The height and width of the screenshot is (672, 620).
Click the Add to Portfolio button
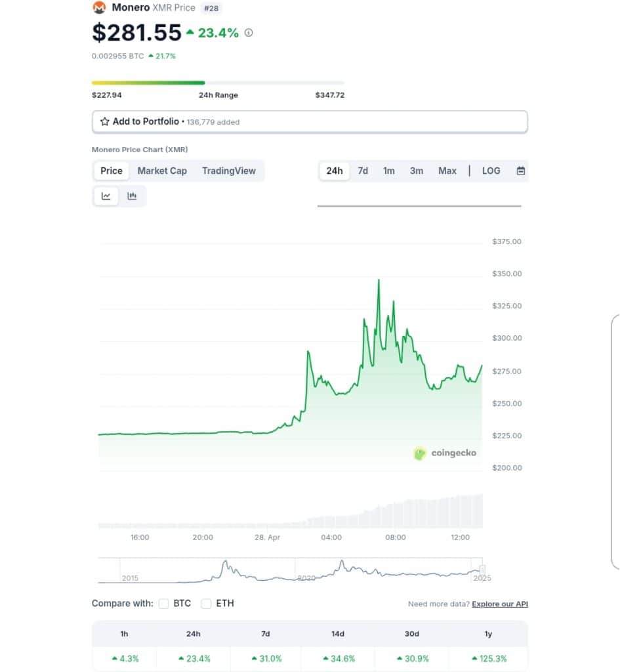pyautogui.click(x=310, y=121)
